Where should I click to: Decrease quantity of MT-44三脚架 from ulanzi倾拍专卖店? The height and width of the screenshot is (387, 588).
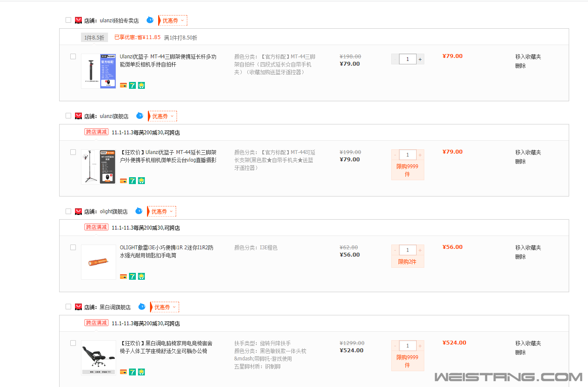395,59
